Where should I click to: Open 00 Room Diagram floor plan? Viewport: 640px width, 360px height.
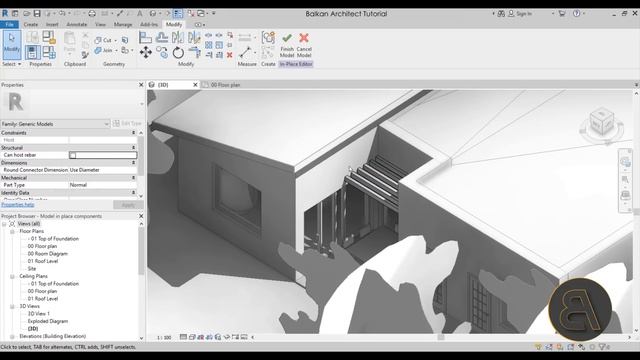(x=47, y=254)
